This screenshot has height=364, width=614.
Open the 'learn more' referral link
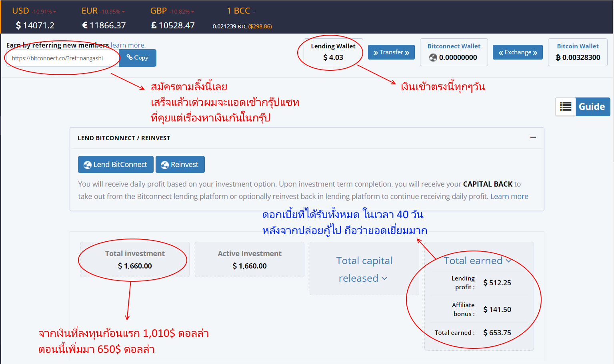click(x=128, y=45)
